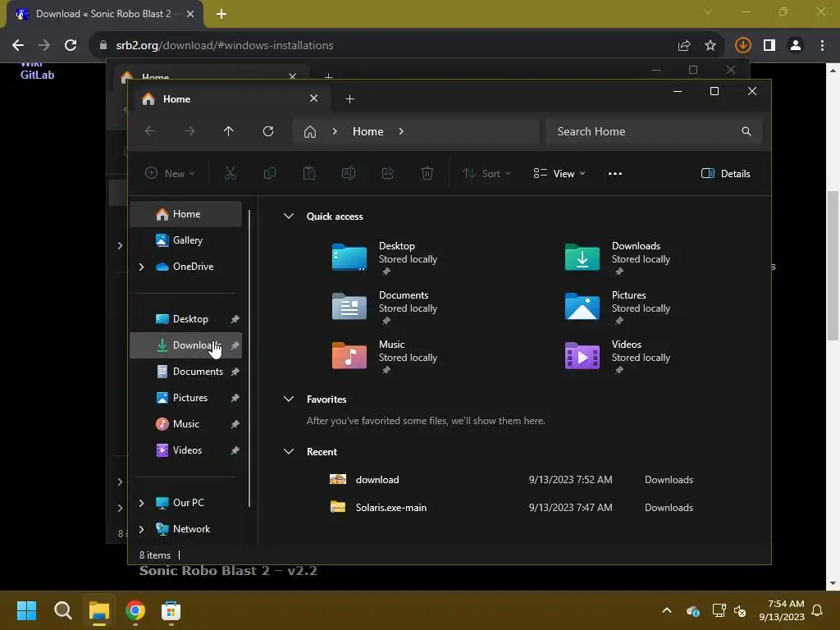This screenshot has width=840, height=630.
Task: Select Gallery in the navigation pane
Action: [186, 240]
